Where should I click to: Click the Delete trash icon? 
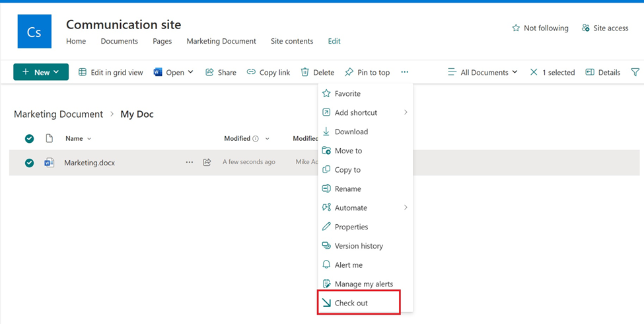(305, 72)
